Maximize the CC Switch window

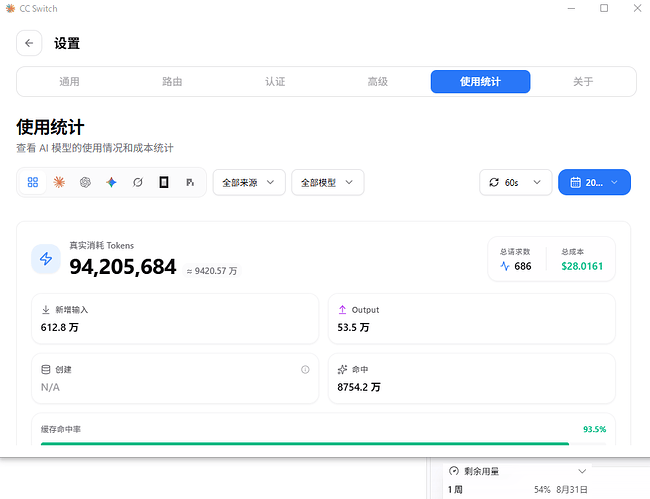click(604, 8)
